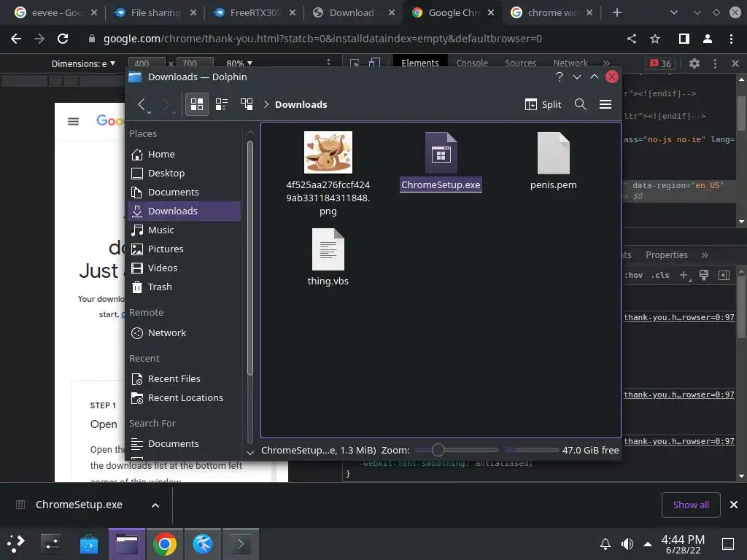
Task: Open DevTools Console tab
Action: pyautogui.click(x=472, y=63)
